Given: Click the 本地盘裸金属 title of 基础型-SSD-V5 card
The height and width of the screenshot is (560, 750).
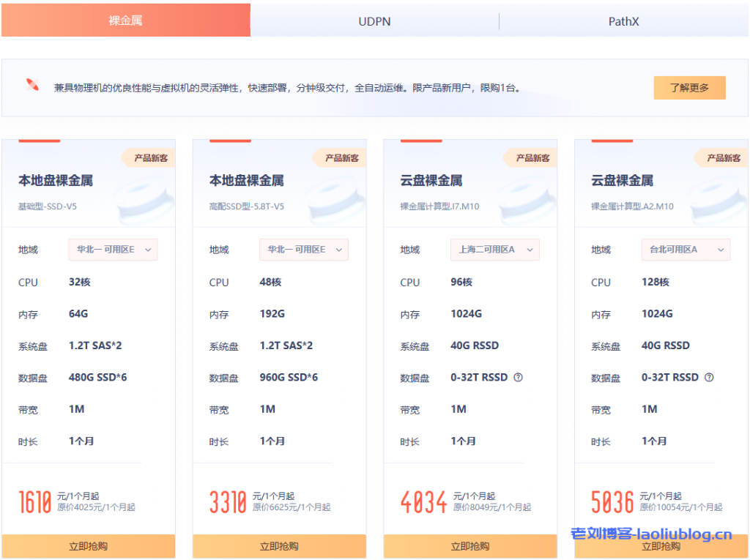Looking at the screenshot, I should [56, 181].
